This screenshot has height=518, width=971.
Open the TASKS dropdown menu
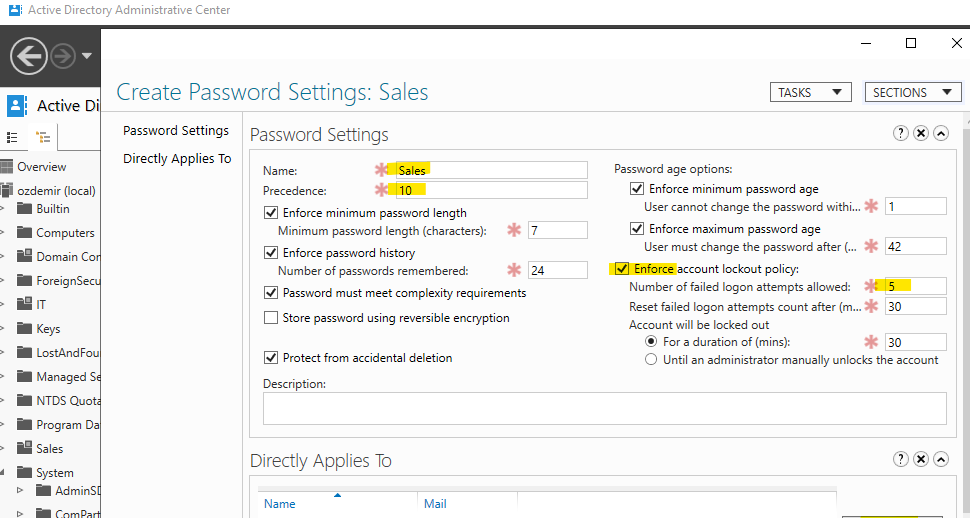coord(810,92)
